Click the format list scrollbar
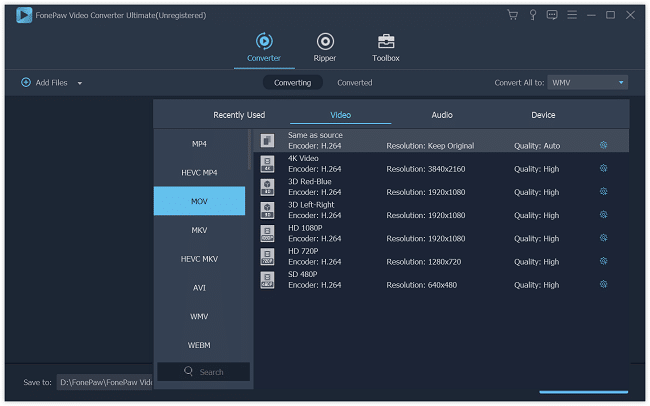The image size is (650, 406). 249,149
